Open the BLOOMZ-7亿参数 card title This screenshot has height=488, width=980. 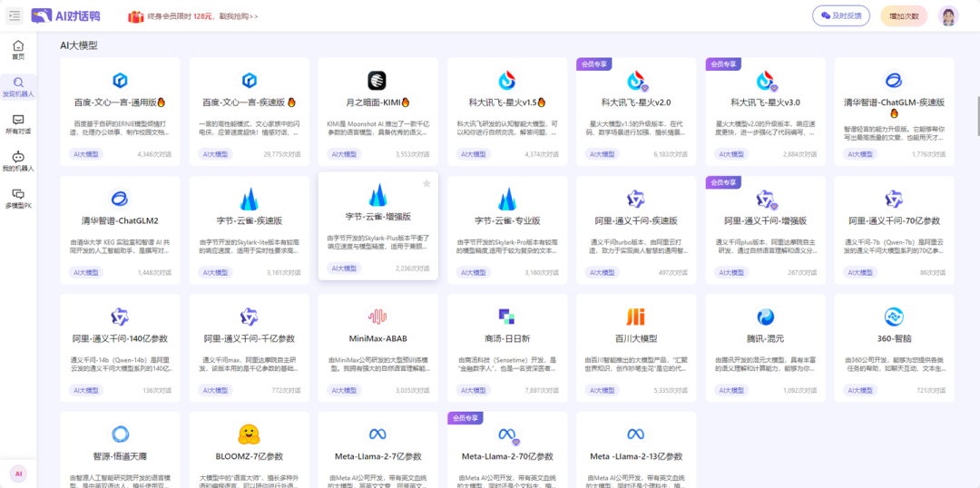(250, 456)
